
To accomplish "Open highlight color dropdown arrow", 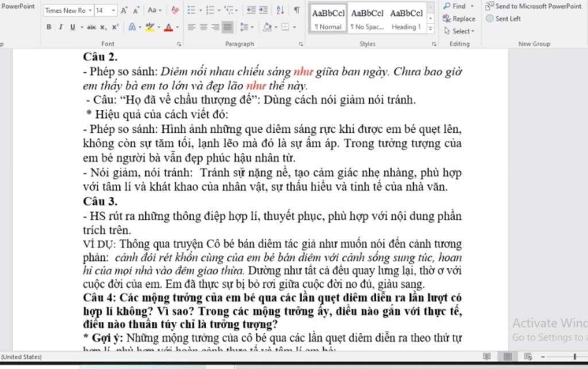I will (x=159, y=28).
